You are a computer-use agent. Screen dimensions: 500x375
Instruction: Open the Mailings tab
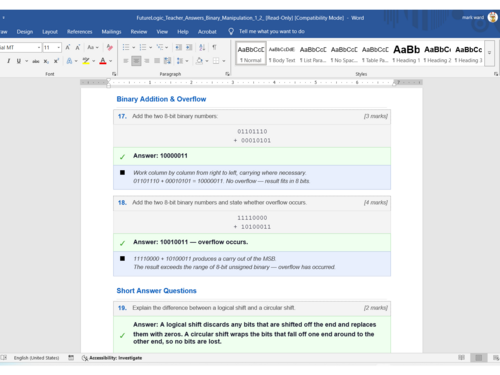[x=111, y=32]
